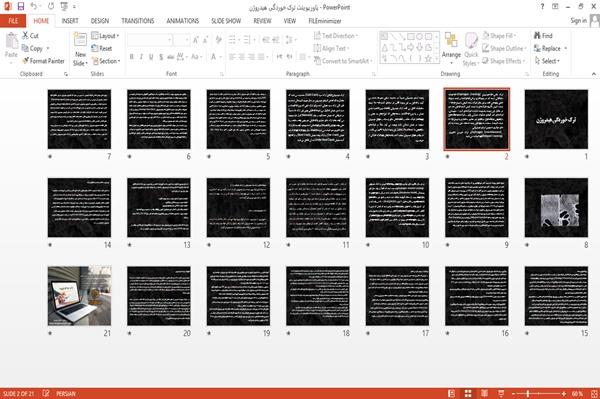Toggle Underline formatting button

tap(151, 57)
